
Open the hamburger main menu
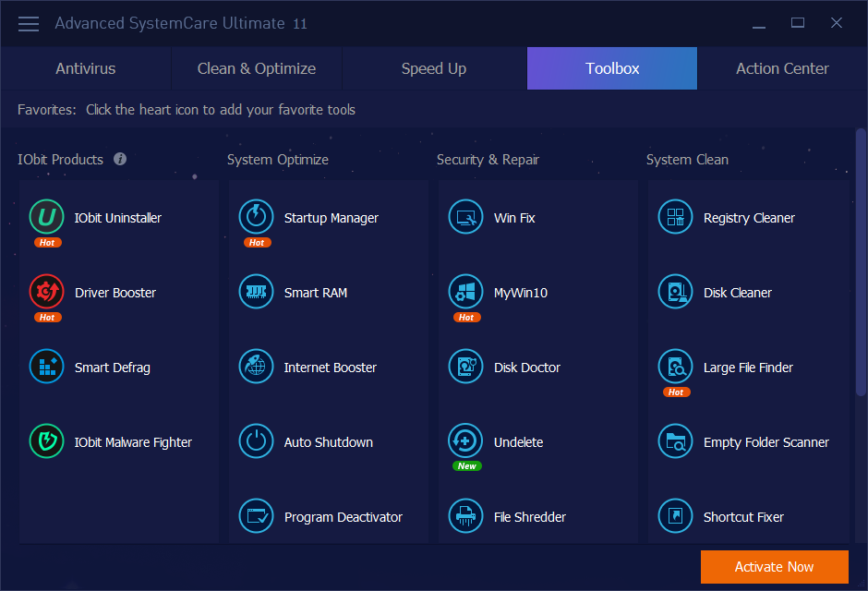click(29, 24)
